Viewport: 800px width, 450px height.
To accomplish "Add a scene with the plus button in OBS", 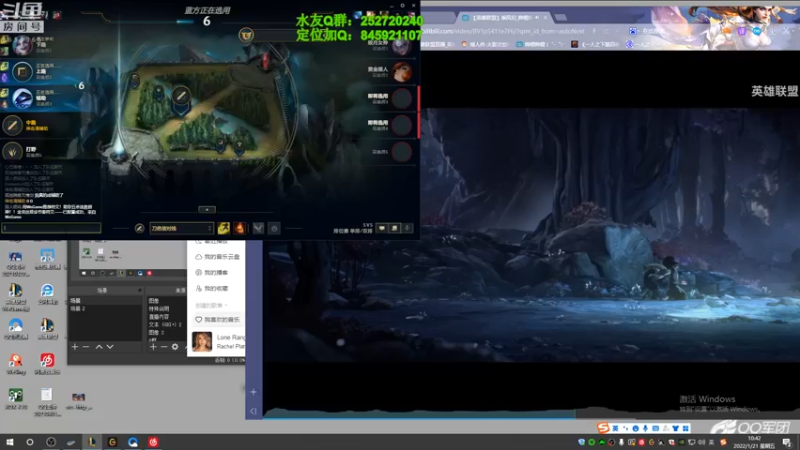I will pos(75,346).
